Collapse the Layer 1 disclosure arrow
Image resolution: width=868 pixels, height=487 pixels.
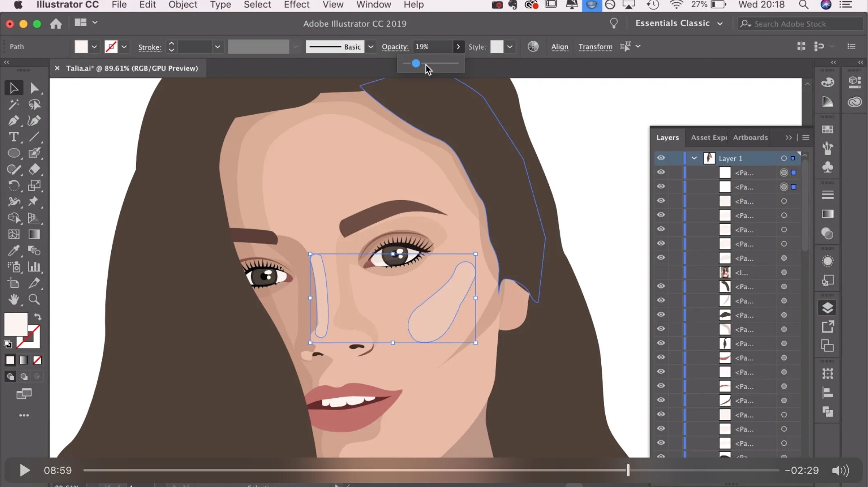click(694, 158)
